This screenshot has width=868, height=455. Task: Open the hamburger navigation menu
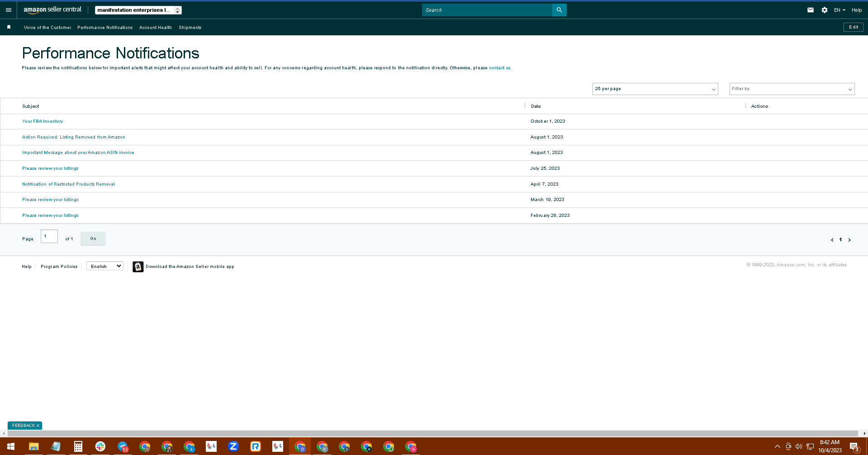click(9, 10)
